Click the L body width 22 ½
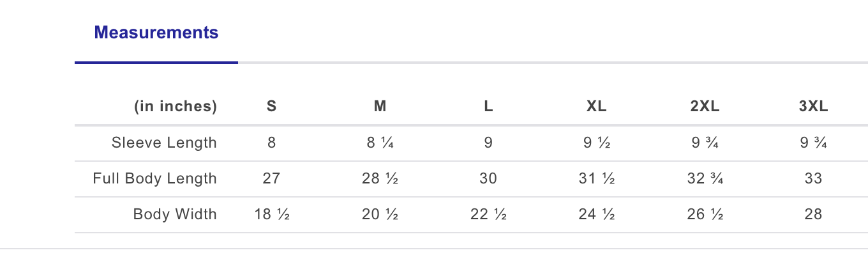Screen dimensions: 868x264 click(x=488, y=214)
